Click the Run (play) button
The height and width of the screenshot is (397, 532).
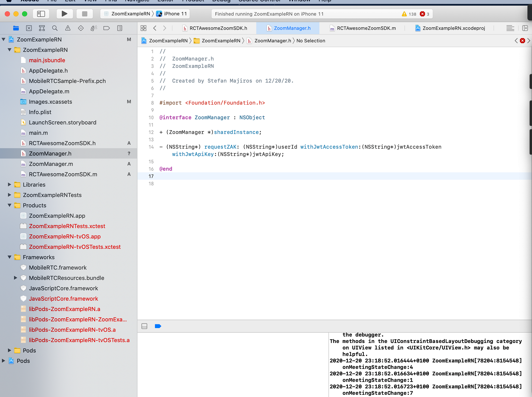tap(65, 14)
